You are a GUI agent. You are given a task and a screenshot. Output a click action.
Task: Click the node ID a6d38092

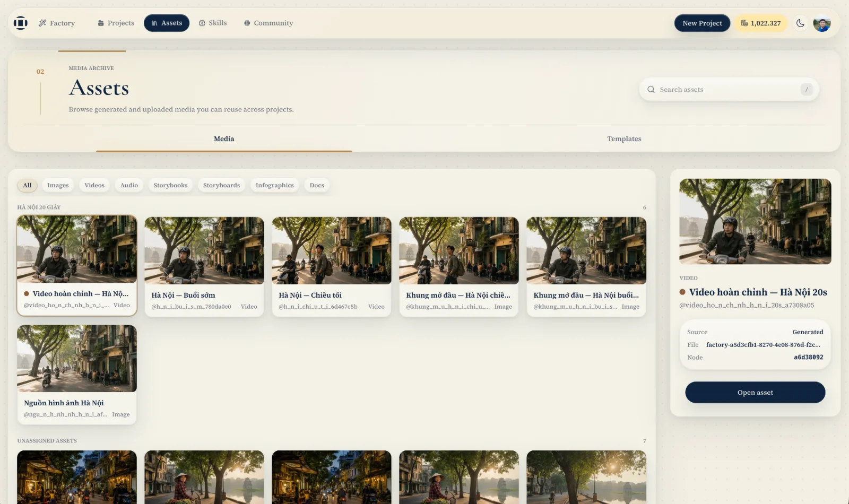click(x=809, y=358)
